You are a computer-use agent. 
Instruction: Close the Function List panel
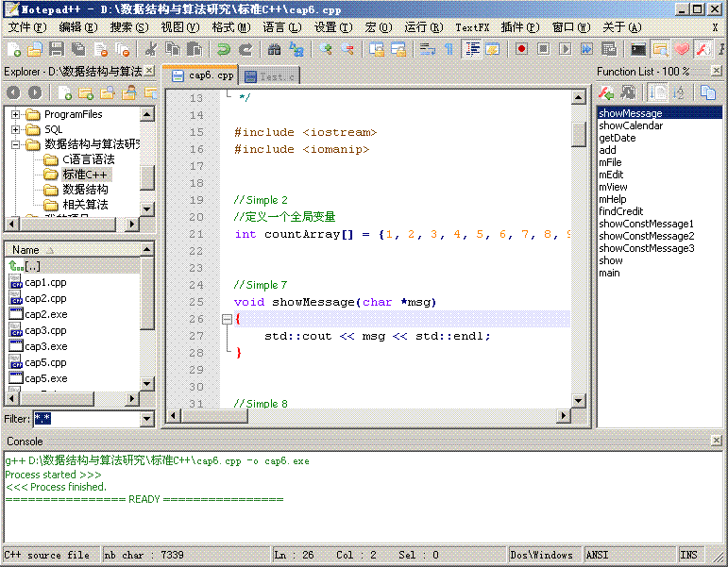tap(717, 71)
